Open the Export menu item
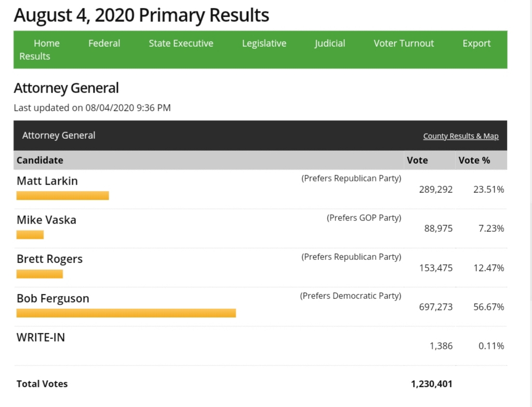Viewport: 532px width, 407px height. [476, 44]
